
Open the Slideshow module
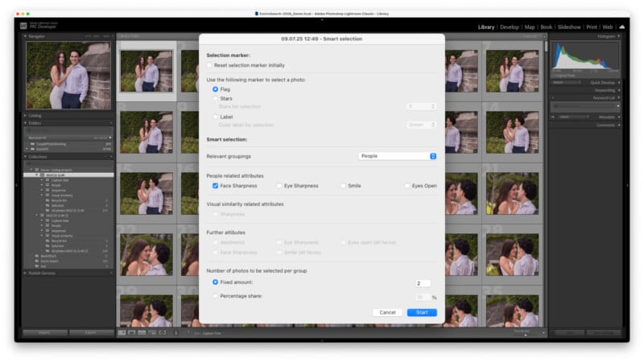tap(569, 27)
